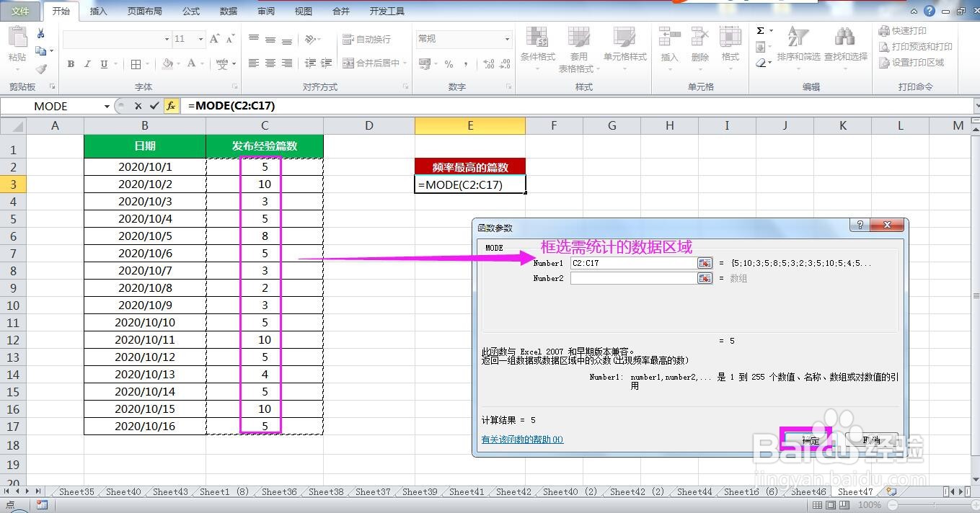
Task: Click the wén phonetic guide icon
Action: pyautogui.click(x=222, y=64)
